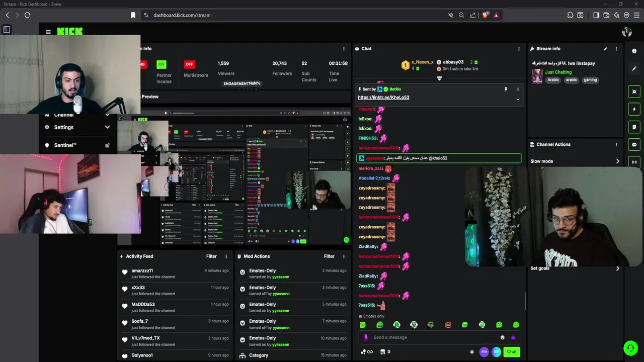The image size is (644, 362).
Task: Open the emoji picker in message box
Action: click(502, 337)
